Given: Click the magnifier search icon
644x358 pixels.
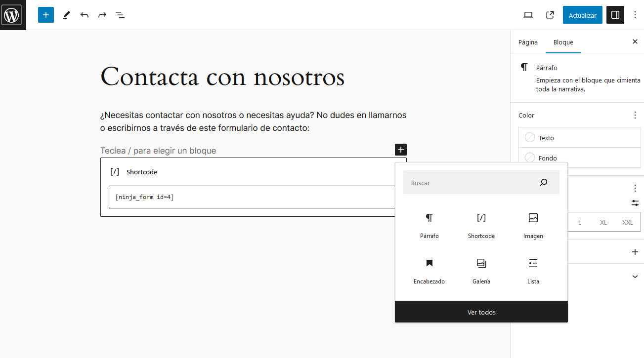Looking at the screenshot, I should click(x=544, y=183).
